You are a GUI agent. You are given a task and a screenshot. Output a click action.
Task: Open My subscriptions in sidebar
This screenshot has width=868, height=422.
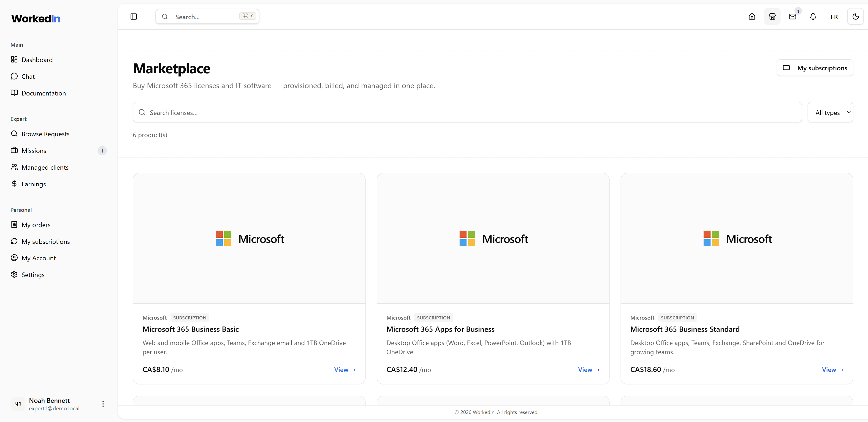(x=59, y=241)
